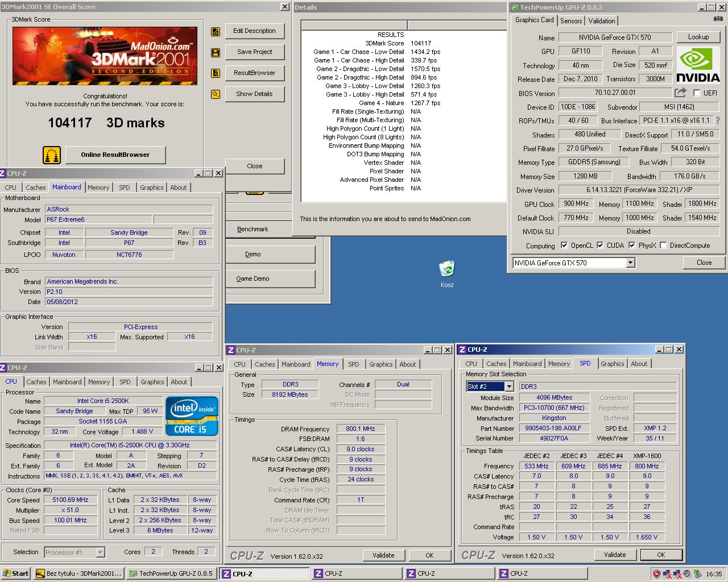The image size is (728, 582).
Task: Click the DRAM Frequency value 800.1 MHz
Action: pos(361,429)
